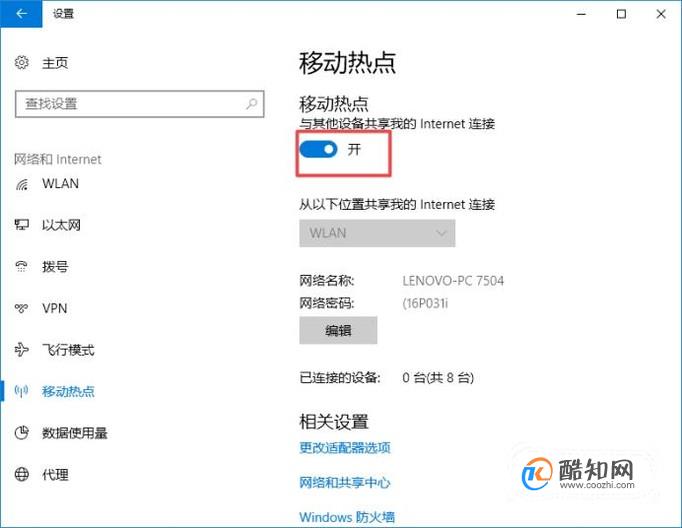682x528 pixels.
Task: Open the 网络和共享中心 link
Action: (x=345, y=482)
